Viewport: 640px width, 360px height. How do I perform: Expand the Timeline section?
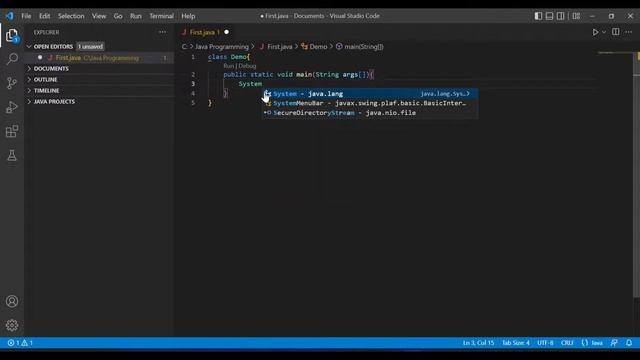point(99,91)
